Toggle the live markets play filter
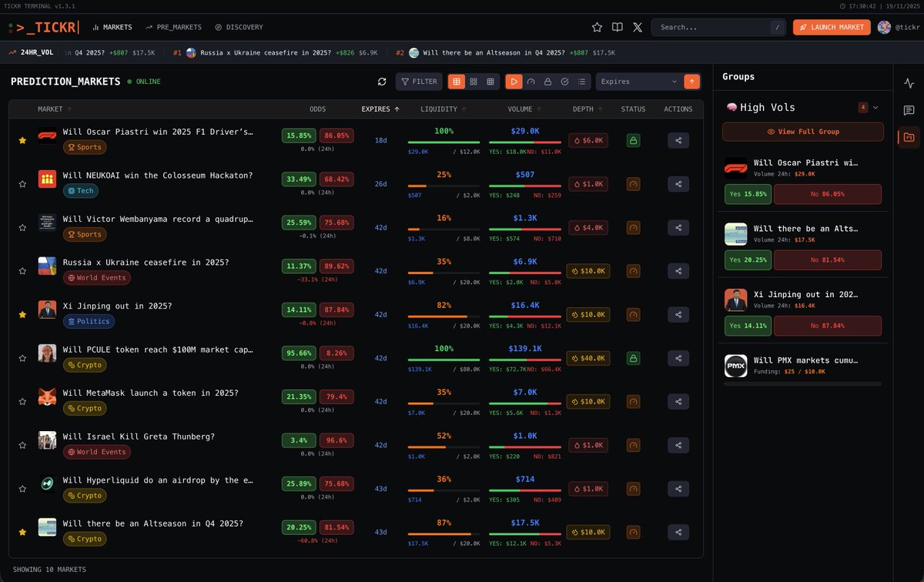 coord(514,82)
